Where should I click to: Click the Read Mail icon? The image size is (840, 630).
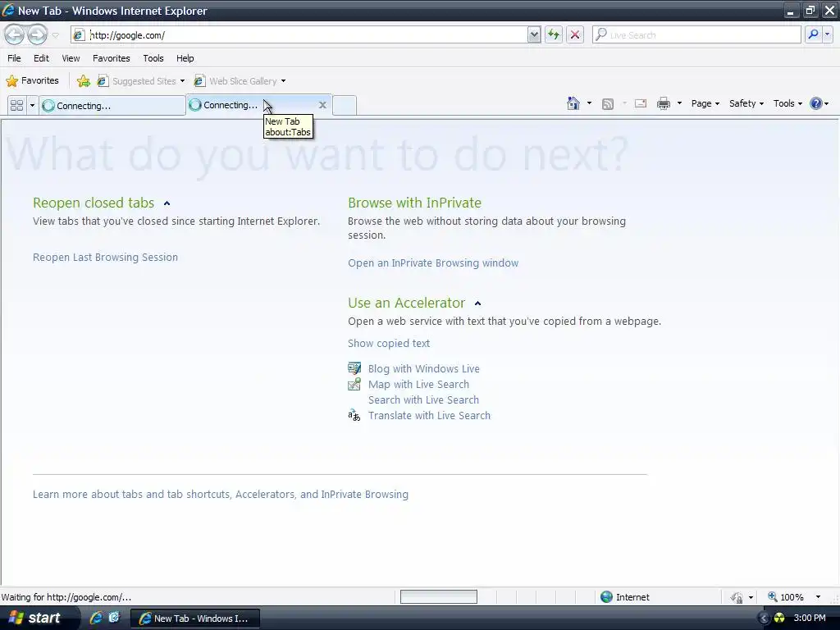point(641,103)
